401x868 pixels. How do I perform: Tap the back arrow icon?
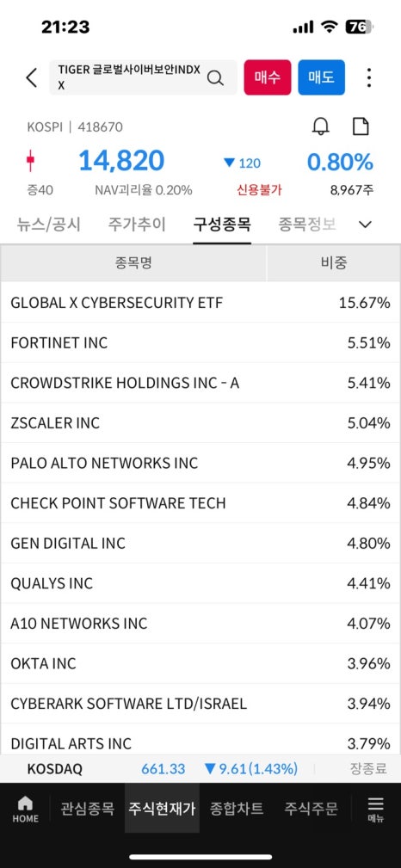32,77
